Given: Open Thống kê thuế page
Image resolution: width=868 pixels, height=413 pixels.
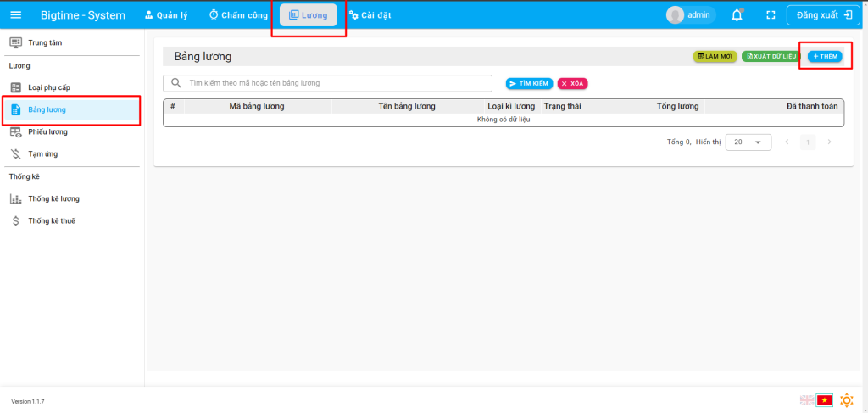Looking at the screenshot, I should click(51, 220).
